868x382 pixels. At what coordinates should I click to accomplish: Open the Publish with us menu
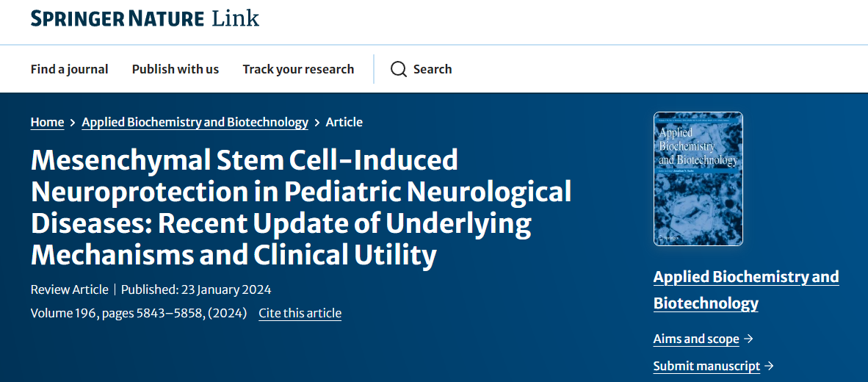(x=176, y=69)
